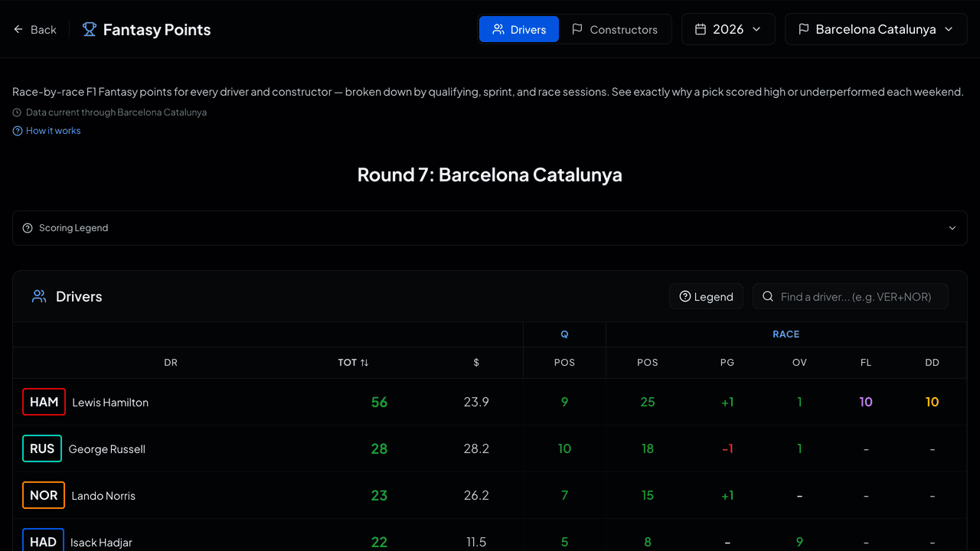Click Norris's total of 23
Screen dimensions: 980x551
[x=379, y=496]
